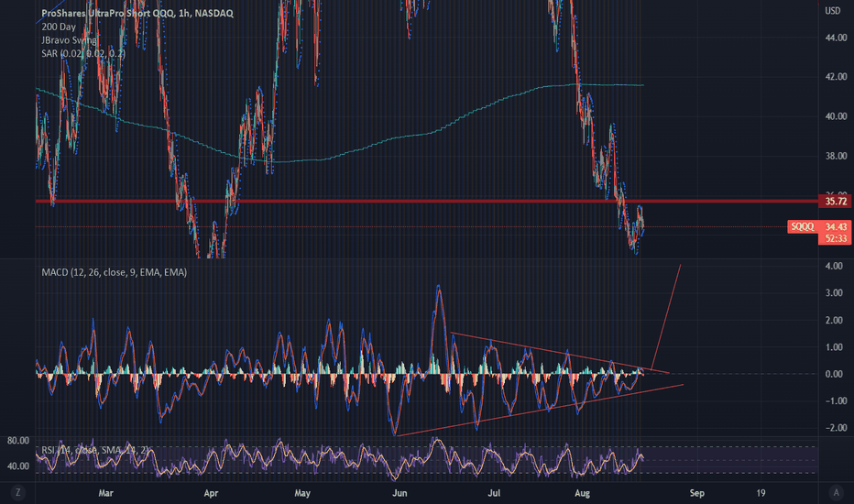The width and height of the screenshot is (854, 504).
Task: Click the Jul label on time axis
Action: click(494, 493)
